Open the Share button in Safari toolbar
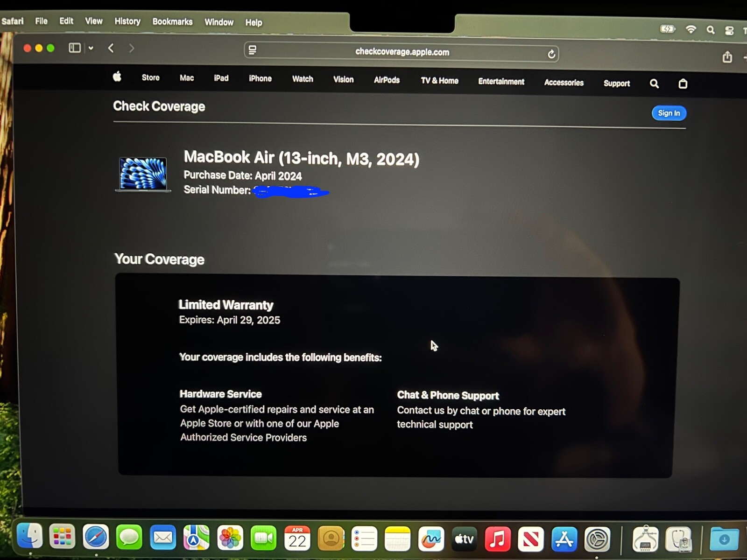Screen dimensions: 747x560 [727, 57]
